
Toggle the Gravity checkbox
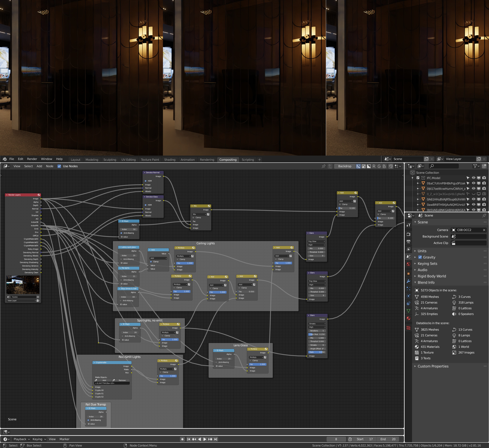pyautogui.click(x=420, y=257)
